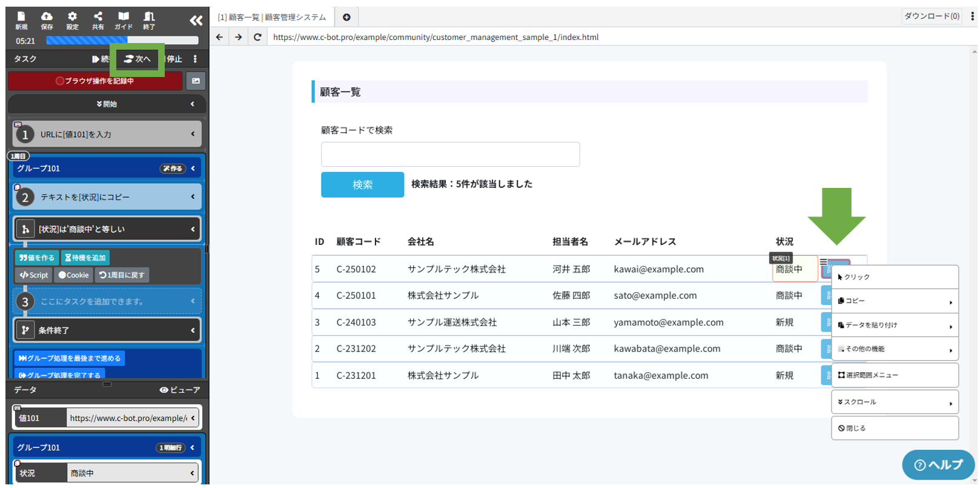The image size is (980, 488).
Task: Click the 作る badge on グループ101
Action: click(x=173, y=169)
